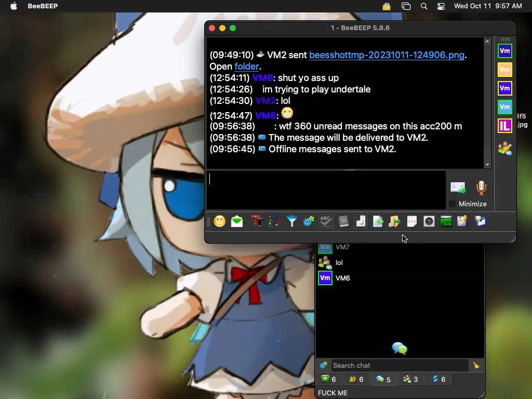Click the save chat floppy-with-pencil icon

tap(462, 221)
